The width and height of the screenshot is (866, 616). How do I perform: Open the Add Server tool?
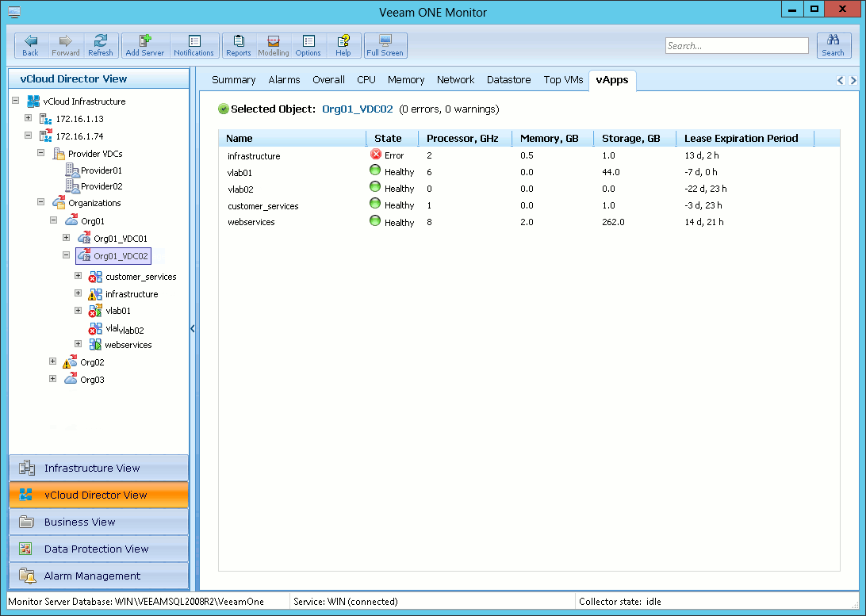click(x=145, y=45)
